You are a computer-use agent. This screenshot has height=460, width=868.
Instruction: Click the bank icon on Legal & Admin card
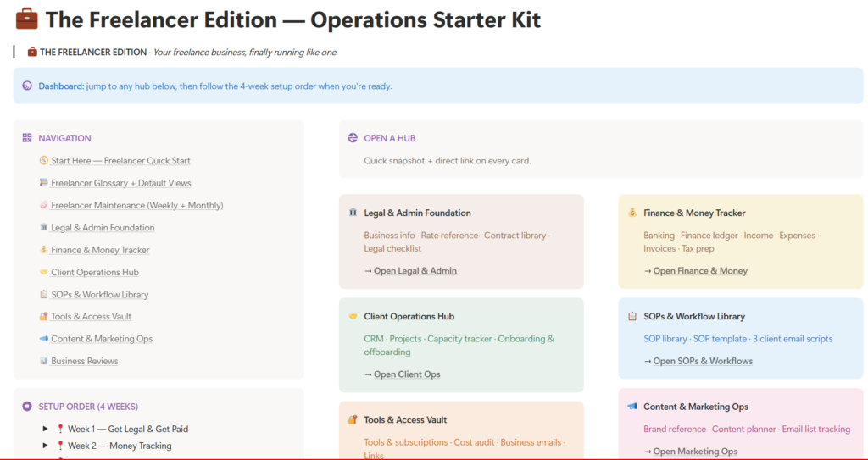tap(353, 213)
